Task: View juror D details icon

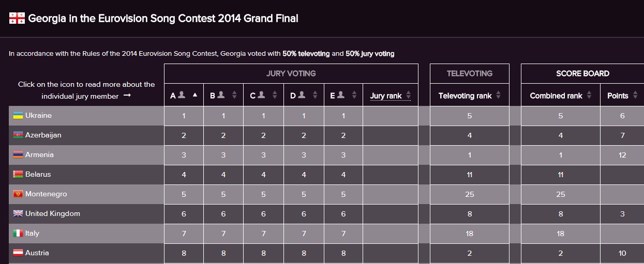Action: [x=302, y=95]
